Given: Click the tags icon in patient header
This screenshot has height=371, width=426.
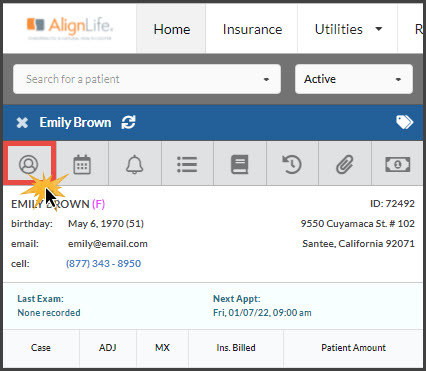Looking at the screenshot, I should (x=404, y=122).
